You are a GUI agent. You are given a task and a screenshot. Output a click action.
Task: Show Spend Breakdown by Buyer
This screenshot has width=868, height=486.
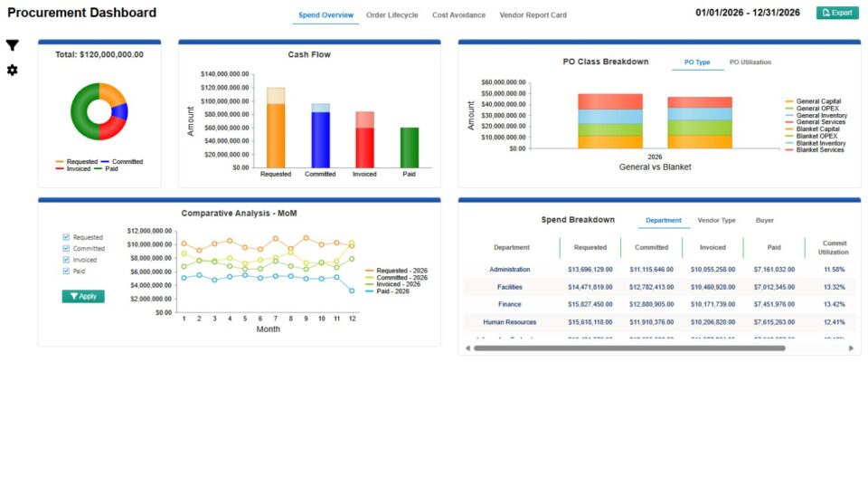pos(764,220)
